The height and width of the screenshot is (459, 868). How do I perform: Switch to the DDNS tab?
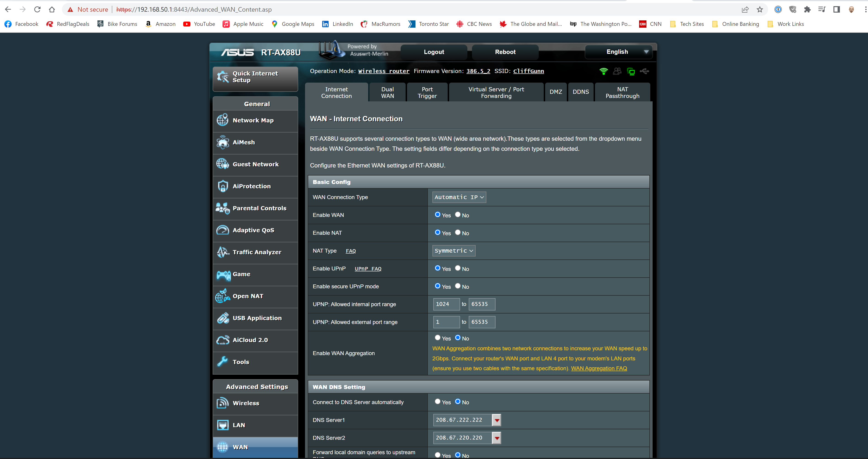coord(581,92)
